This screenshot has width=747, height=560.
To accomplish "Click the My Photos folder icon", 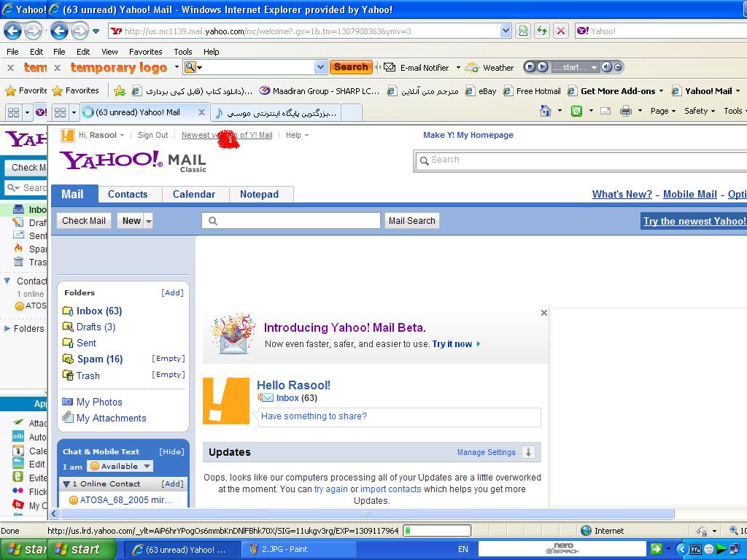I will point(67,402).
